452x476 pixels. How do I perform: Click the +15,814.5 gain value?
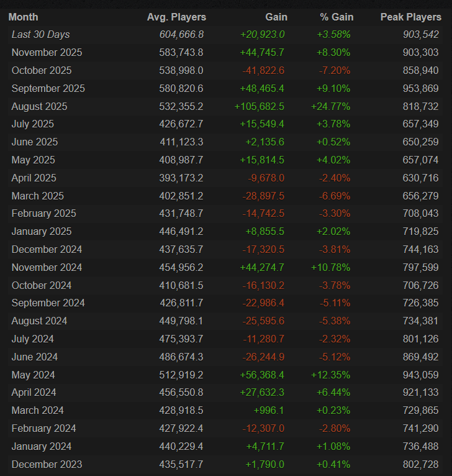[x=262, y=160]
